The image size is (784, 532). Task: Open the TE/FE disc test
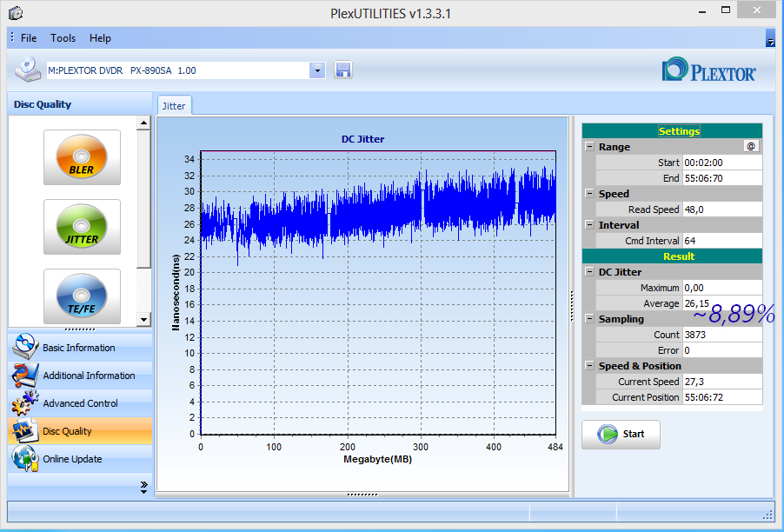(82, 296)
